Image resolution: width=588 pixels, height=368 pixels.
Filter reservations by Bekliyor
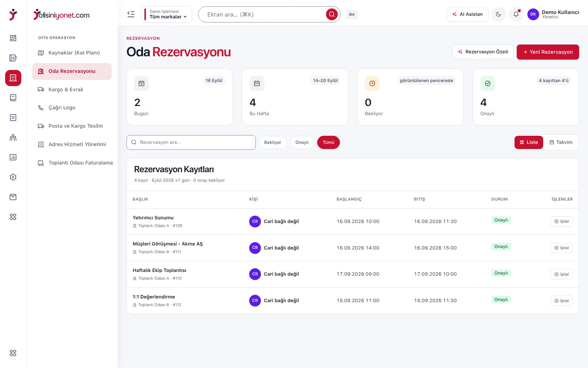(x=273, y=142)
